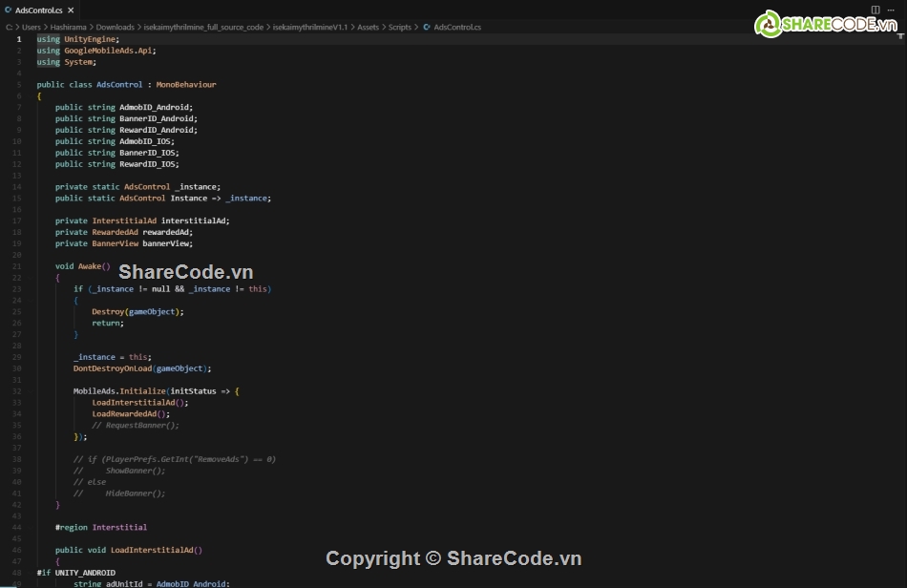This screenshot has height=588, width=907.
Task: Select the AdsControl.cs editor tab
Action: point(39,10)
